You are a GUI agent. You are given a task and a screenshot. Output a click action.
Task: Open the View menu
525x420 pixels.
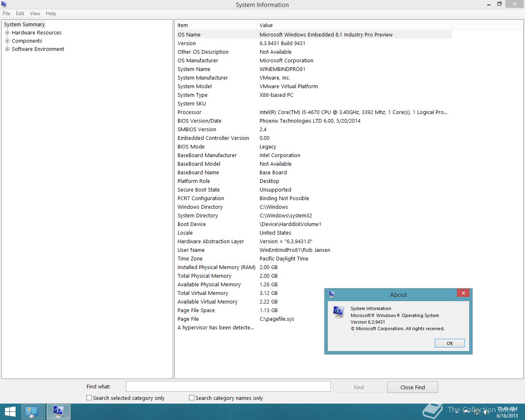coord(35,14)
